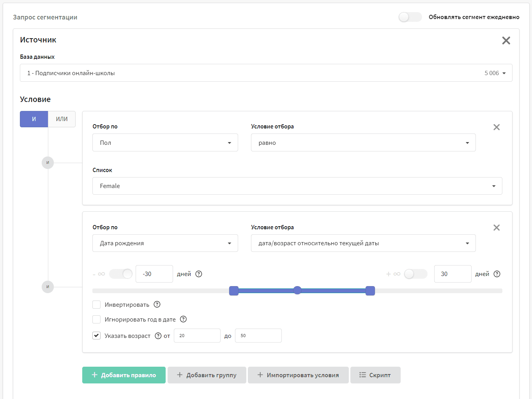Click the right range slider handle
The height and width of the screenshot is (399, 532).
pos(370,291)
